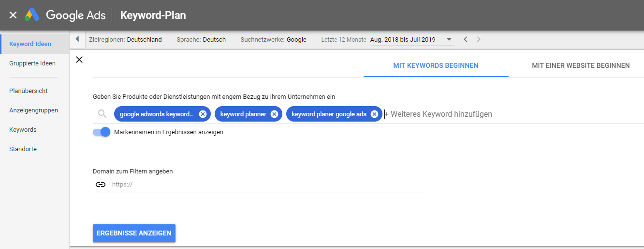Click the 'Letzte 12 Monate' label
This screenshot has width=644, height=249.
(x=344, y=40)
